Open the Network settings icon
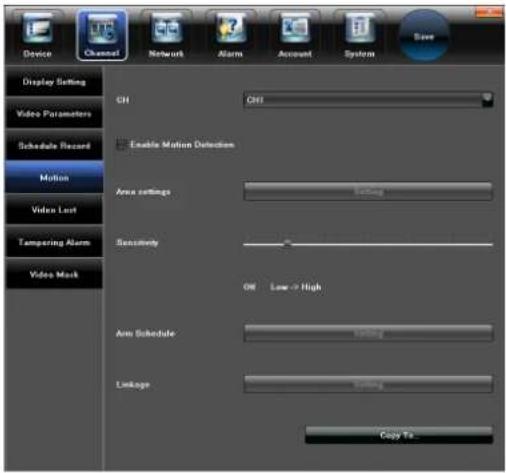 click(166, 35)
